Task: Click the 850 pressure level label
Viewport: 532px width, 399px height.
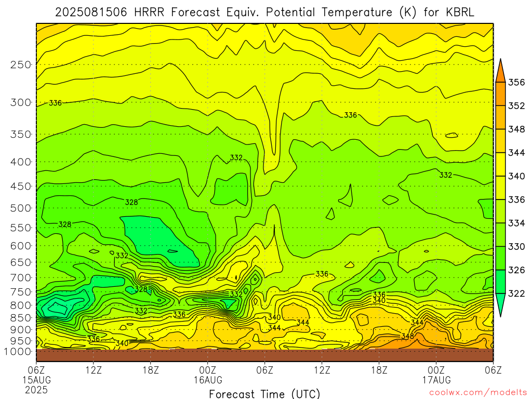Action: (x=21, y=318)
